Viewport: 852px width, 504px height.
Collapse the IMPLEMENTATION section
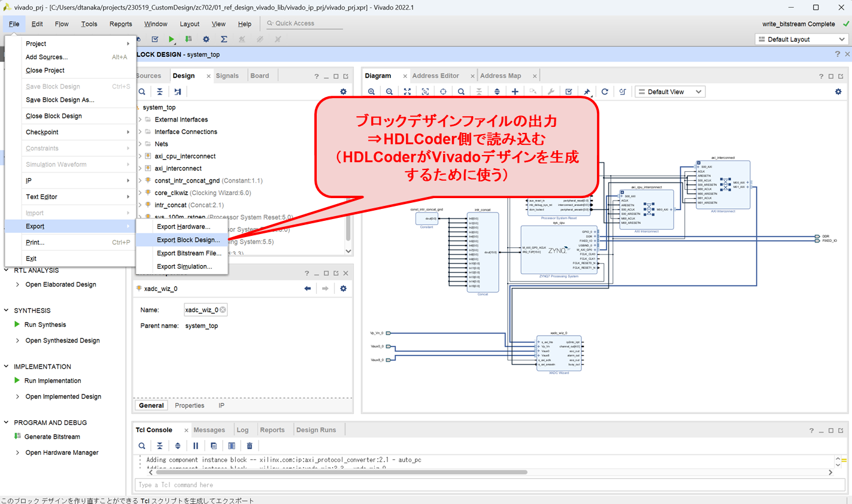7,366
